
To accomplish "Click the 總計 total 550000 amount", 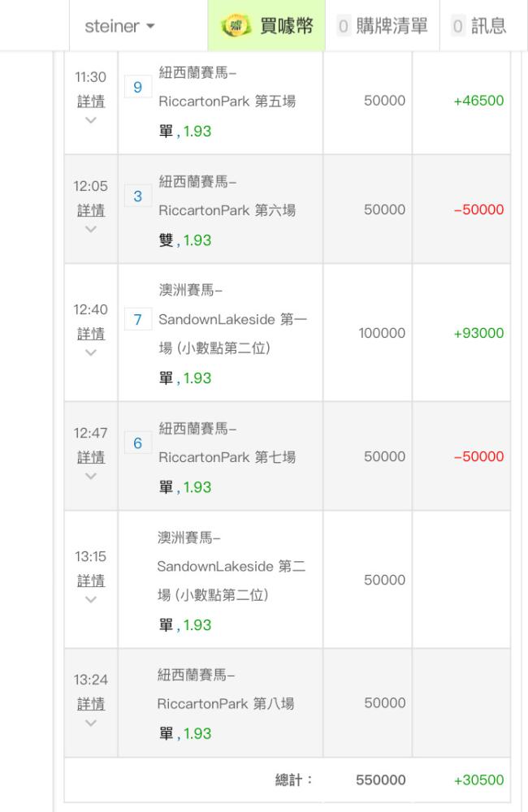I will [x=381, y=780].
